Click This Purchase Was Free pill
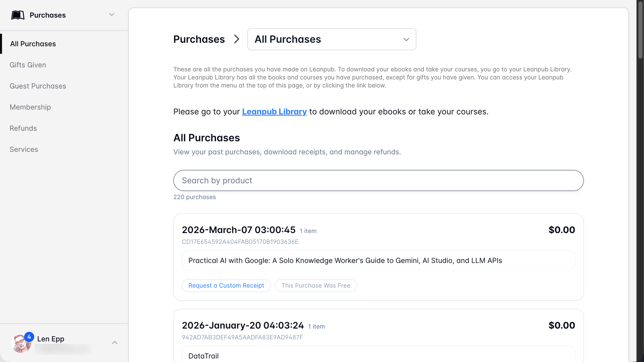 pos(316,285)
